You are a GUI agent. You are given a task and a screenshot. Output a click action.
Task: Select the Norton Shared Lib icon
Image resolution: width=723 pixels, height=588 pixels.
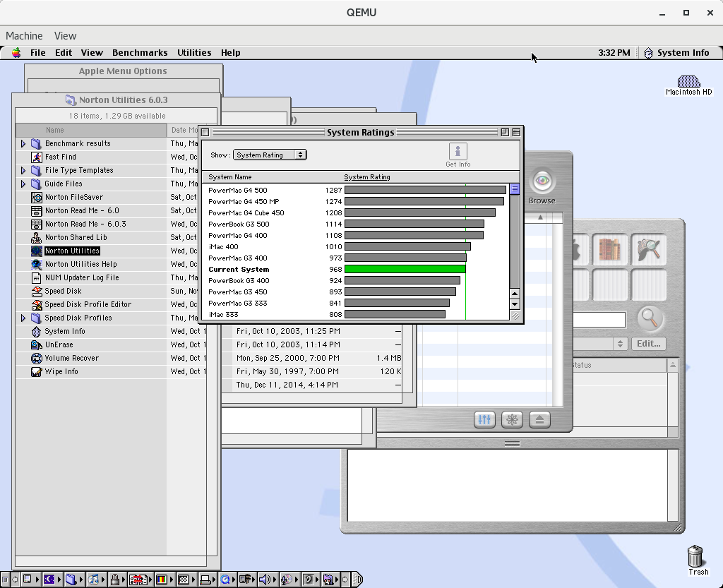[x=37, y=237]
